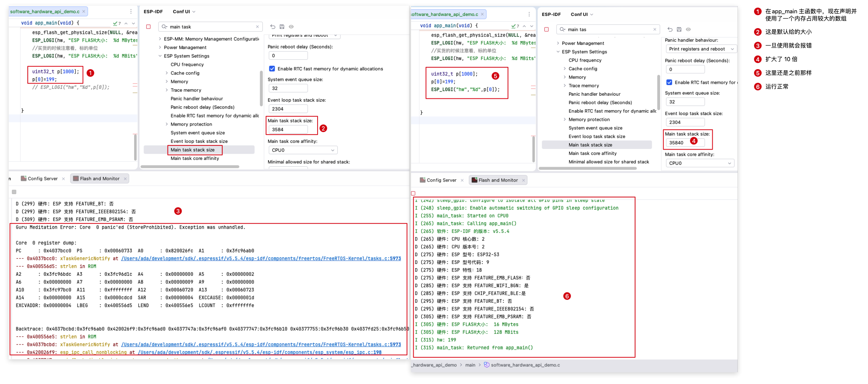868x384 pixels.
Task: Expand 'ESP-MM: Memory Management' tree node
Action: pos(160,39)
